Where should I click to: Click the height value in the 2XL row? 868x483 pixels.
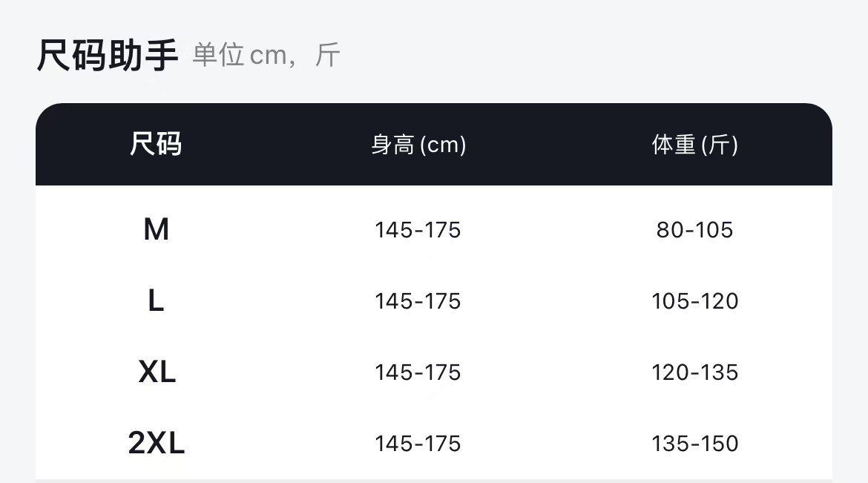[x=418, y=444]
